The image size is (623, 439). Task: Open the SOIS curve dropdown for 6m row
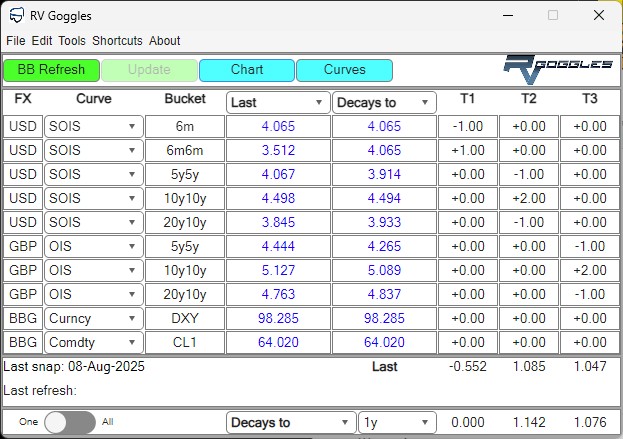pyautogui.click(x=94, y=127)
